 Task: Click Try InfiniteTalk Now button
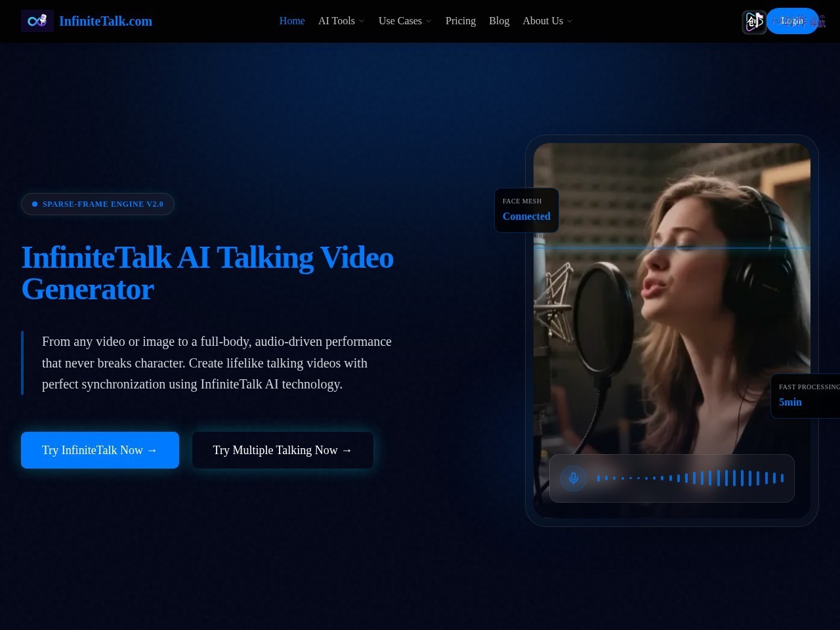pyautogui.click(x=100, y=450)
